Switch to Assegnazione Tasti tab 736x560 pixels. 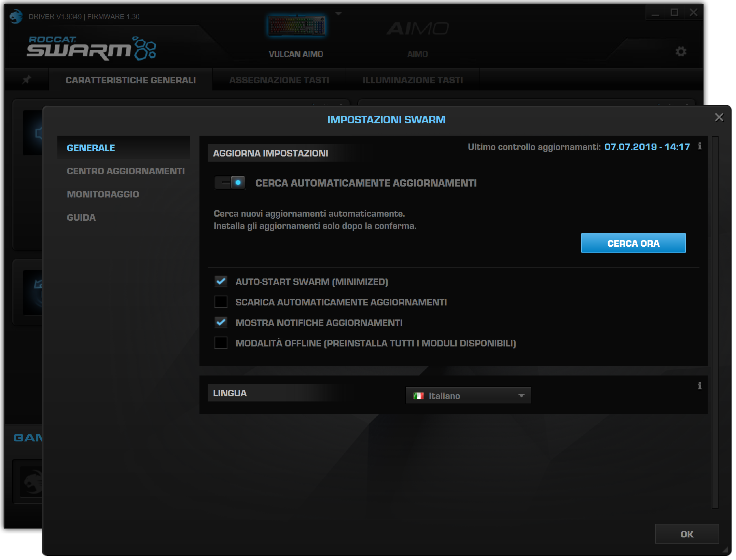coord(279,80)
